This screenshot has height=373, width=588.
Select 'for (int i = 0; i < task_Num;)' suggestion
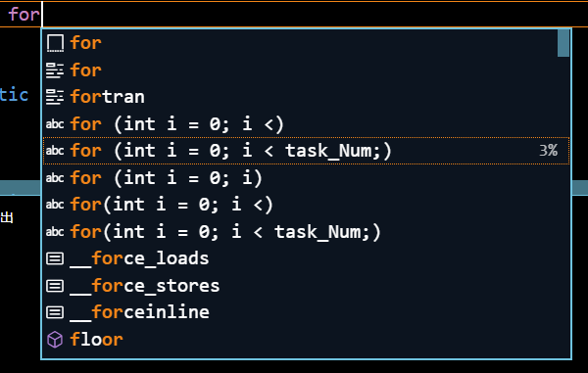tap(306, 151)
